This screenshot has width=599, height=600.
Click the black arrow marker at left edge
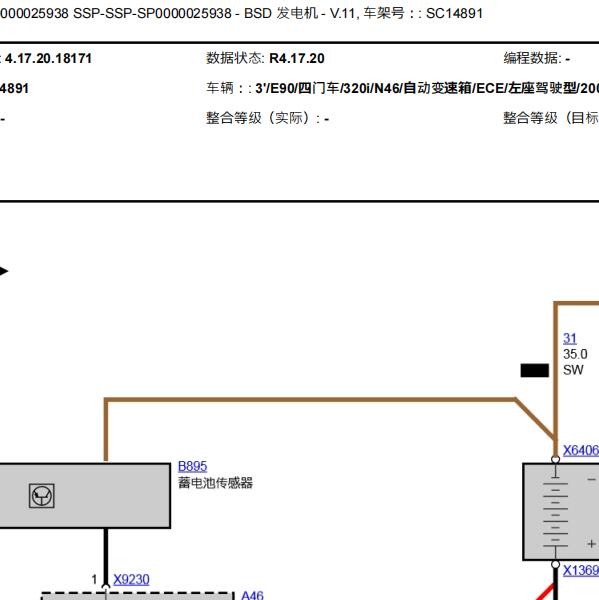click(3, 271)
